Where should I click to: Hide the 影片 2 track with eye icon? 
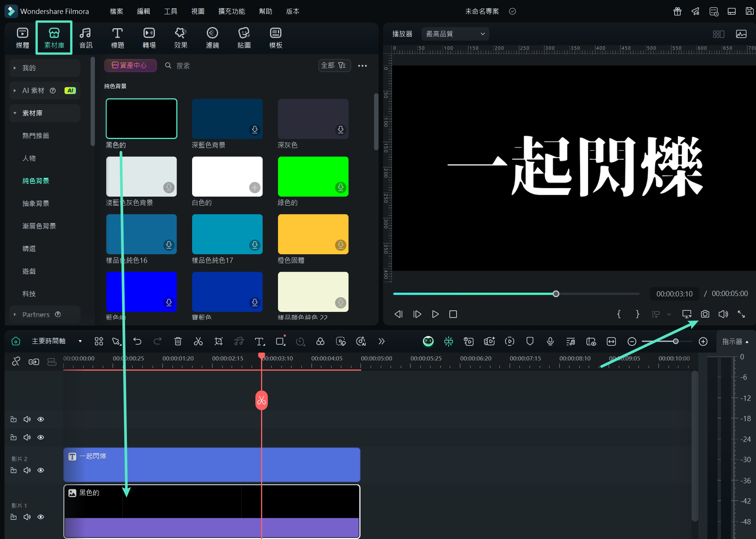click(x=41, y=470)
